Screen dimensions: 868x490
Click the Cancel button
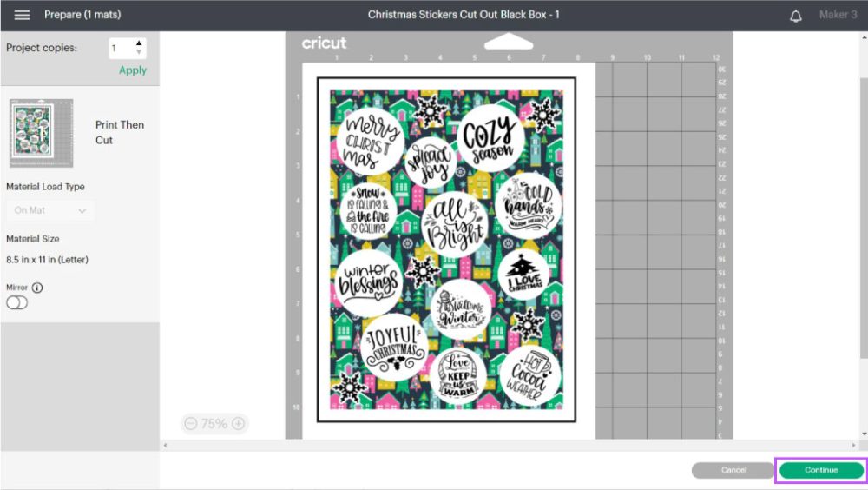coord(733,470)
